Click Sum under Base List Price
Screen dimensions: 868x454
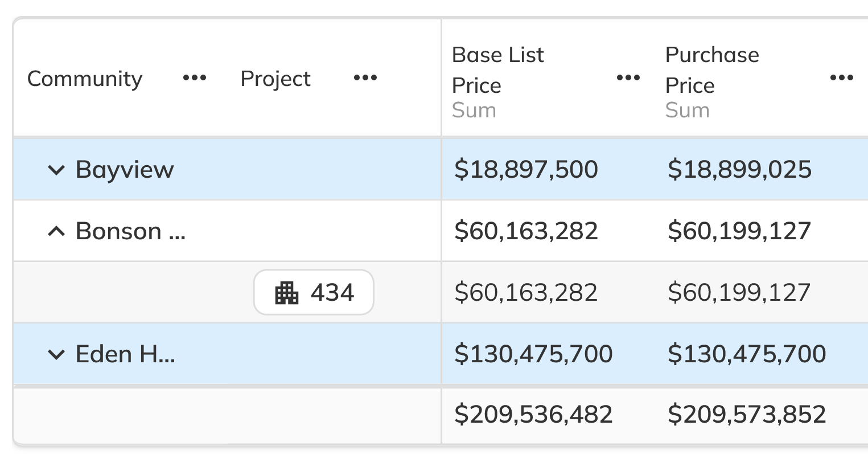pyautogui.click(x=474, y=110)
